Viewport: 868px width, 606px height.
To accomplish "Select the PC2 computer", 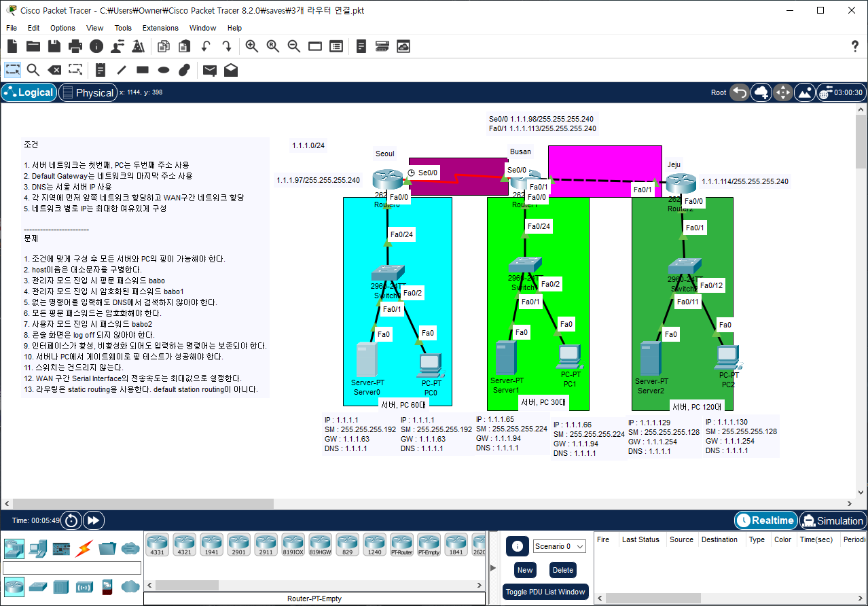I will click(x=727, y=357).
